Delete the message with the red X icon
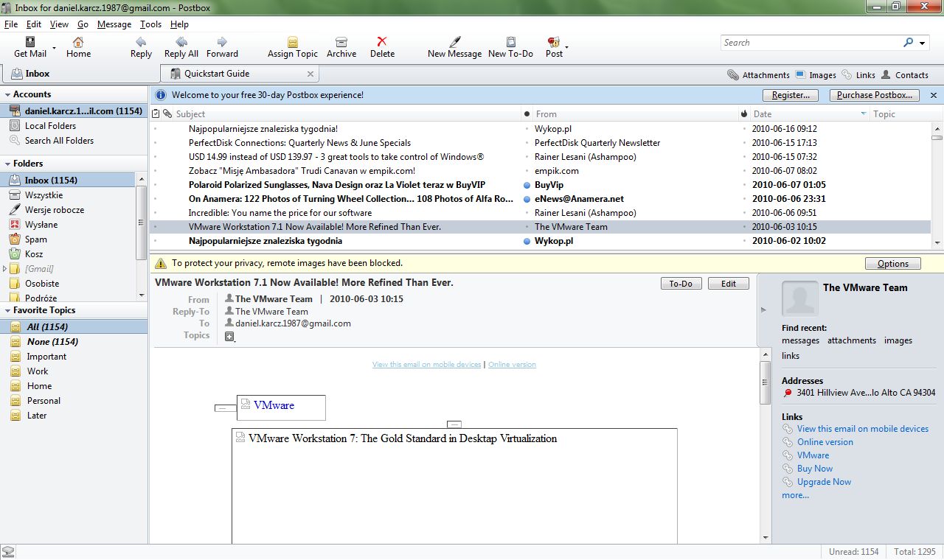The image size is (944, 560). 382,42
